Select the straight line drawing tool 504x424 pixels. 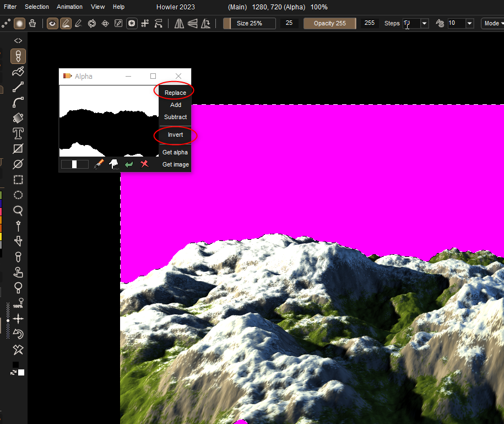click(x=18, y=87)
